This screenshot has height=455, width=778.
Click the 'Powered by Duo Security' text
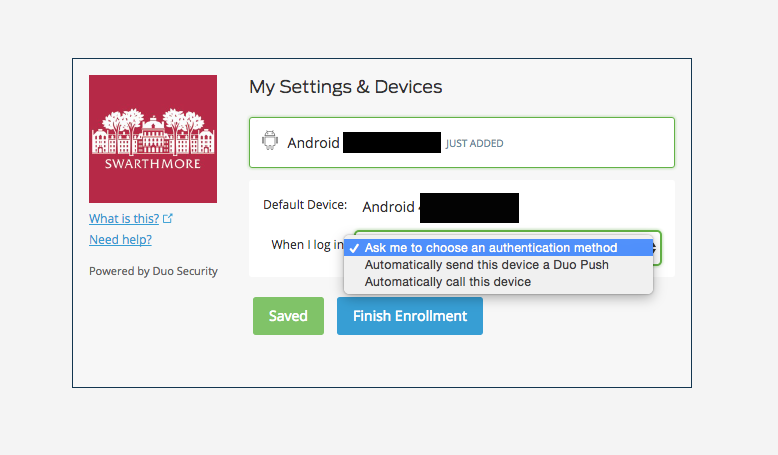(x=153, y=271)
